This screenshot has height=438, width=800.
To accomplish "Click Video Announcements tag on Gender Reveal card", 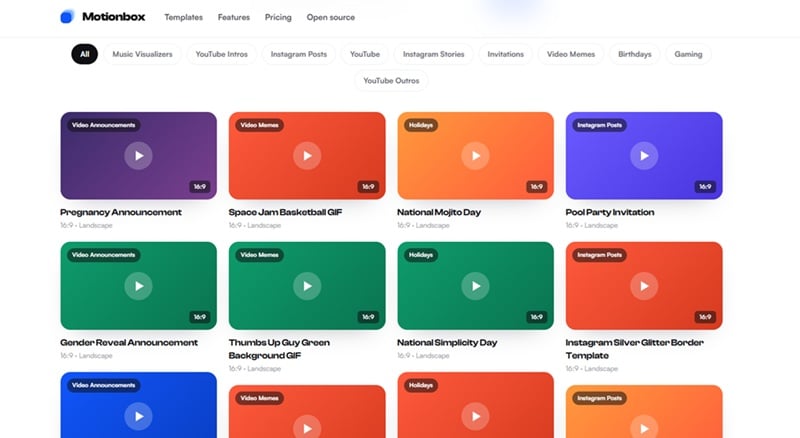I will point(104,255).
